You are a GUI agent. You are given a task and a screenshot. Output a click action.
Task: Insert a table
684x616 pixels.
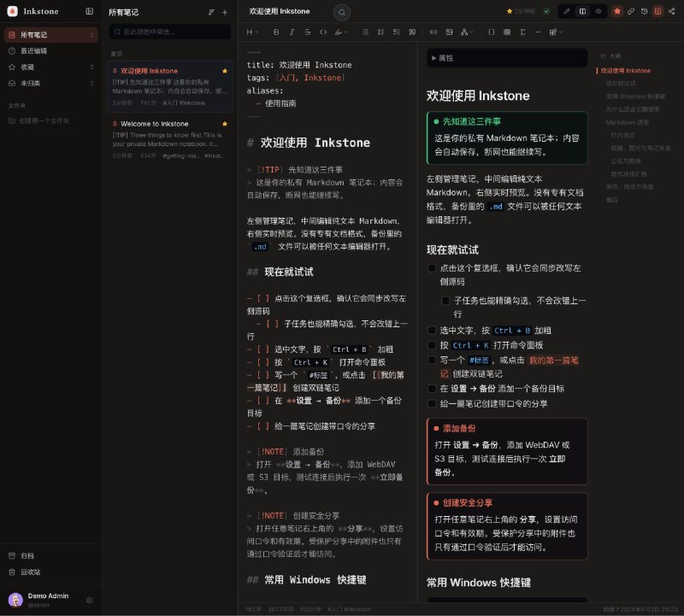coord(507,32)
